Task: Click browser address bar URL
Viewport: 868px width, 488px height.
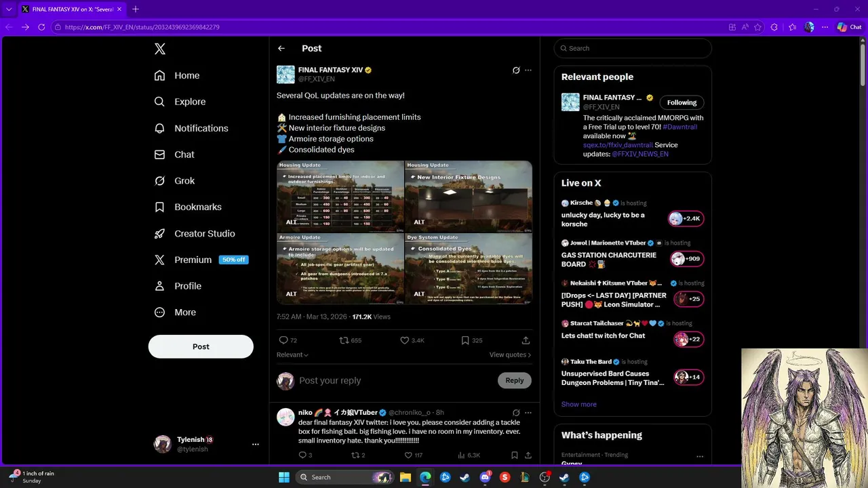Action: 142,27
